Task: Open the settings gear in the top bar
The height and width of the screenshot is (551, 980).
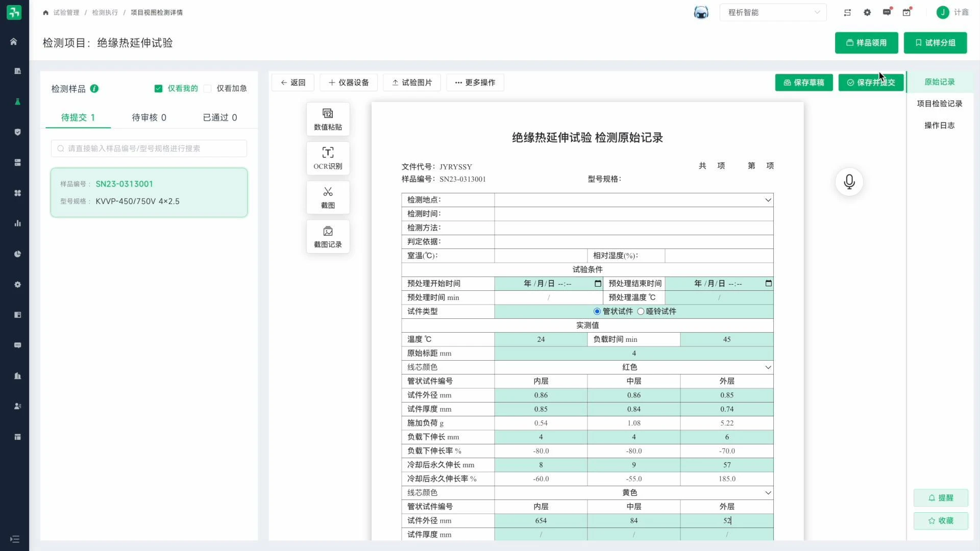Action: tap(867, 12)
